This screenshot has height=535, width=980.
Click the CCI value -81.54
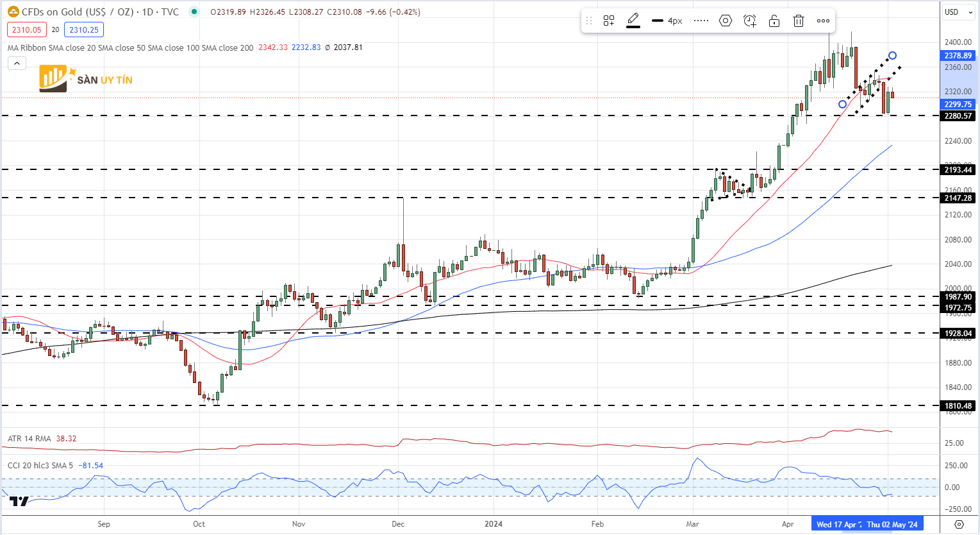90,466
